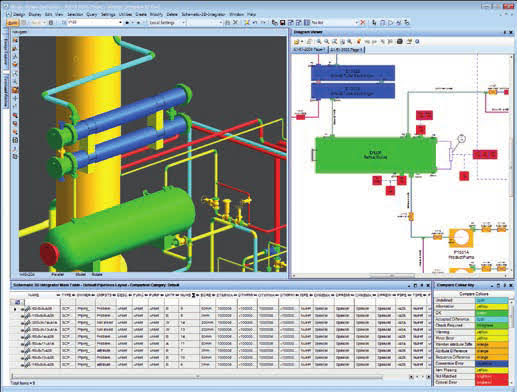Open the Utilities menu
The height and width of the screenshot is (392, 517).
click(x=125, y=14)
